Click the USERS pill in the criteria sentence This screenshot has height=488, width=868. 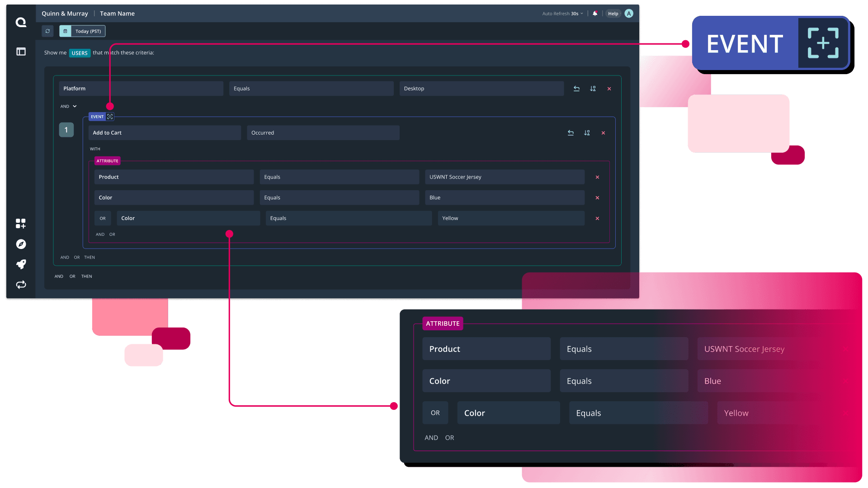point(80,53)
